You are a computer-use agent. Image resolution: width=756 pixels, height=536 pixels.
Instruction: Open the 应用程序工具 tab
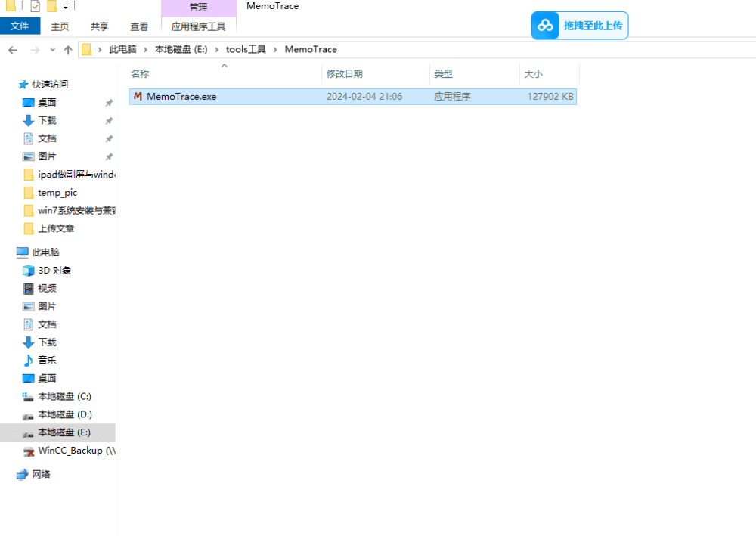tap(198, 26)
